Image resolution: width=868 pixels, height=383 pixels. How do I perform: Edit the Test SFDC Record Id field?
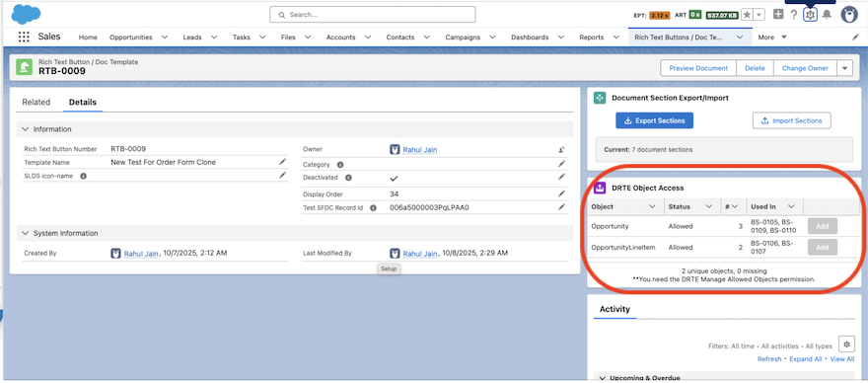click(561, 206)
